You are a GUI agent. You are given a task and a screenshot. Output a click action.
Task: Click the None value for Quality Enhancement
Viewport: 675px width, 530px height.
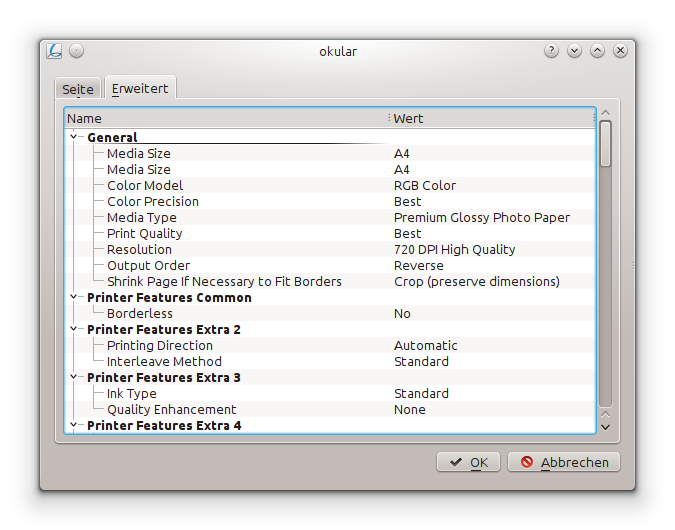pyautogui.click(x=409, y=409)
